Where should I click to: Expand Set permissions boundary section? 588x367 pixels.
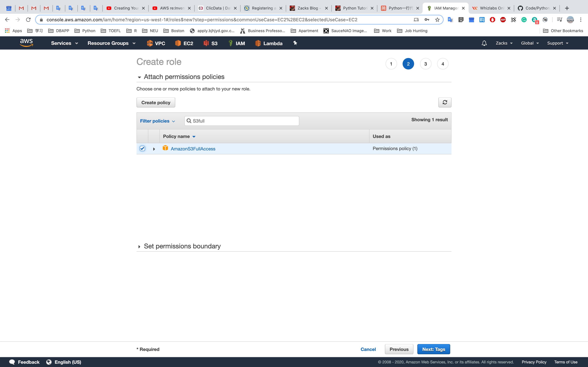pos(139,247)
